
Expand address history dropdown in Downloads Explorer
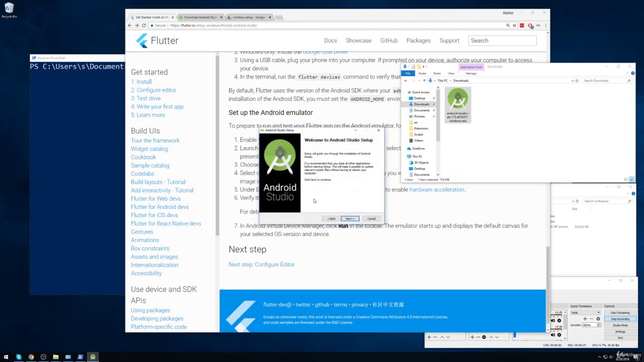(572, 80)
